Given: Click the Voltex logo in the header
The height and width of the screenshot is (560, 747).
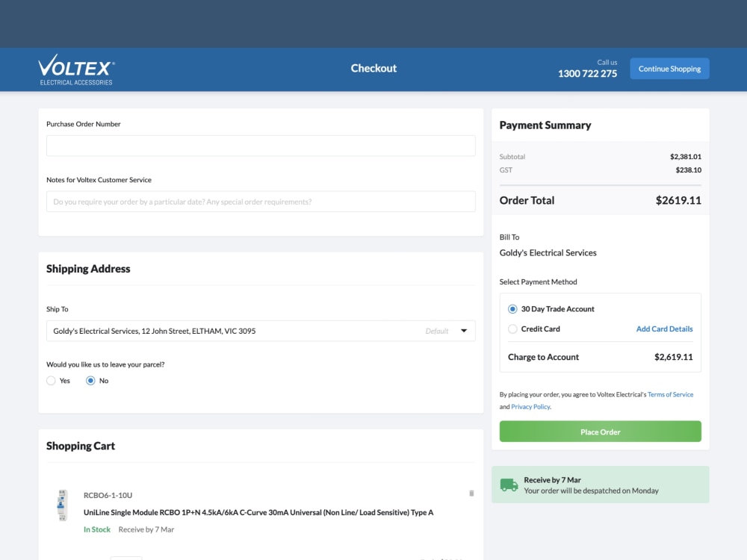Looking at the screenshot, I should (x=75, y=69).
